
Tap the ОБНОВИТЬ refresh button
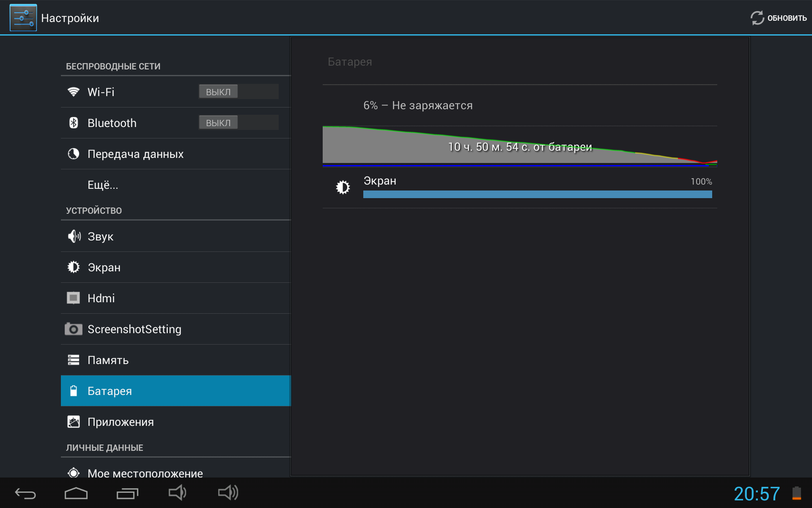click(x=778, y=18)
